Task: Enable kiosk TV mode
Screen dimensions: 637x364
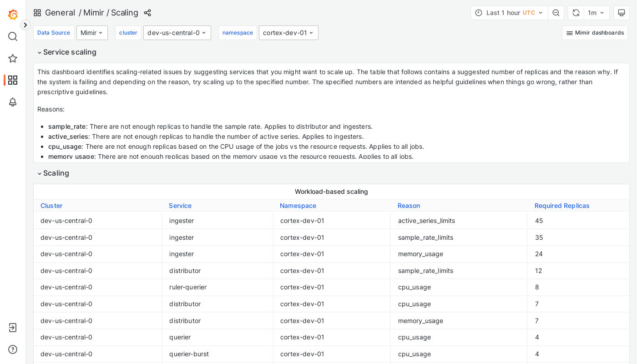Action: click(622, 12)
